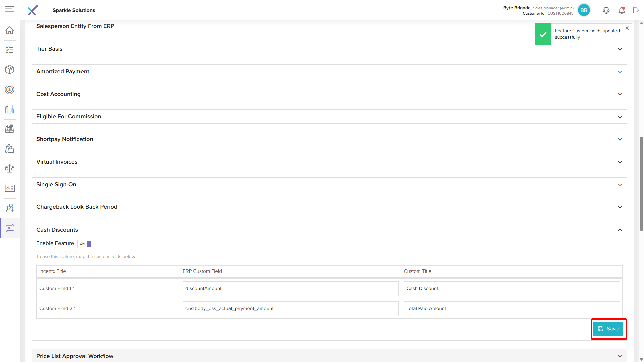Dismiss the success notification toast
This screenshot has height=362, width=644.
point(627,28)
